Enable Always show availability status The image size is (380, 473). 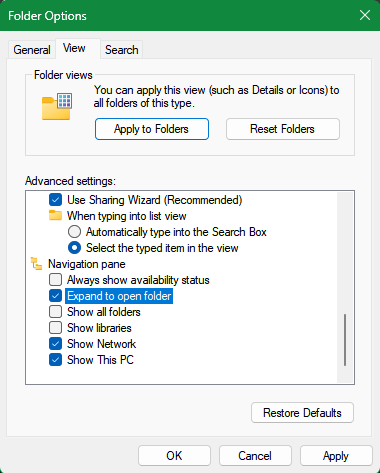click(55, 280)
